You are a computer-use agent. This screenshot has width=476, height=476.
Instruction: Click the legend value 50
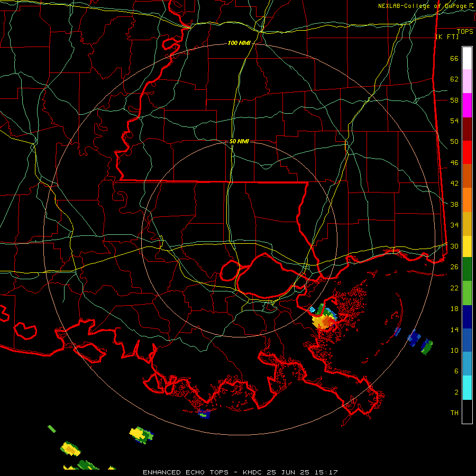[x=454, y=142]
